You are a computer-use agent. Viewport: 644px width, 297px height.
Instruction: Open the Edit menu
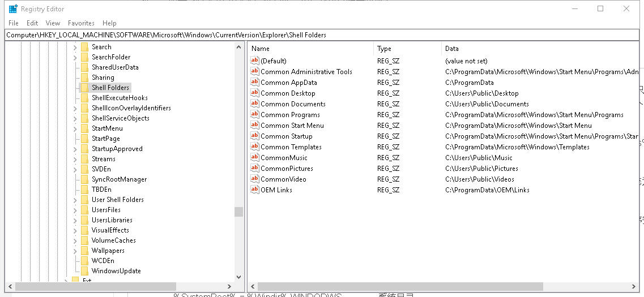(x=32, y=23)
